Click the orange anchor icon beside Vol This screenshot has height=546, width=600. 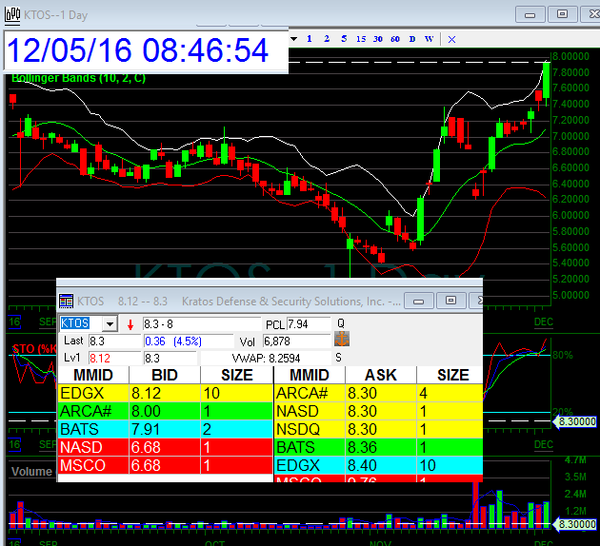(341, 340)
